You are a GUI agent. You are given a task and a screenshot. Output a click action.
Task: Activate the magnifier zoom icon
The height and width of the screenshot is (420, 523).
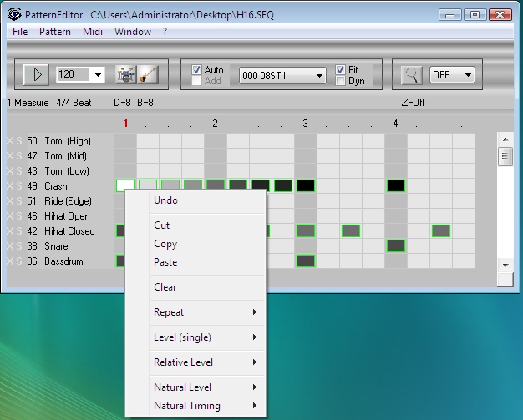coord(411,74)
